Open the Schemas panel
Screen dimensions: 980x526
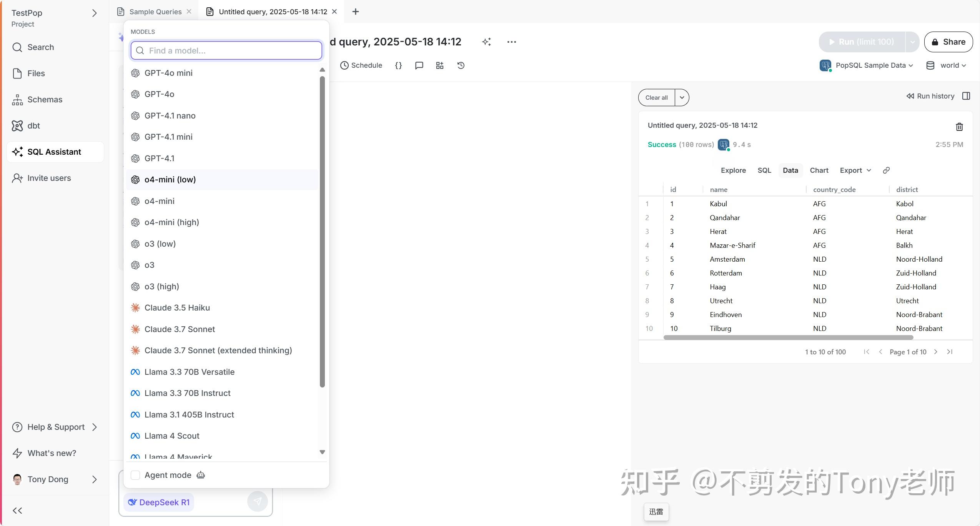(x=45, y=99)
